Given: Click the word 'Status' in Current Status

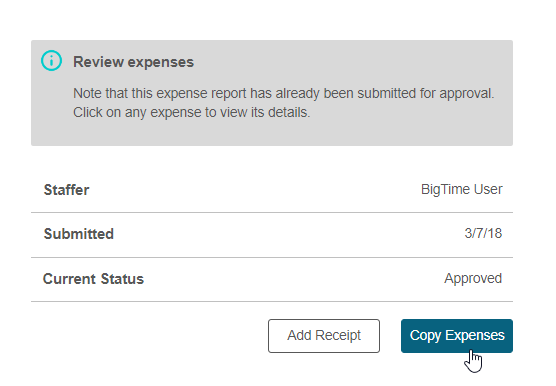Looking at the screenshot, I should point(122,279).
